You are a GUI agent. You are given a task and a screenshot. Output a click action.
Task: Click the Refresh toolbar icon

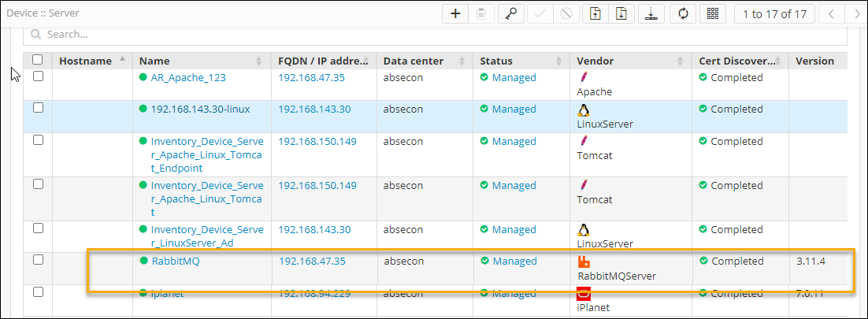point(683,14)
